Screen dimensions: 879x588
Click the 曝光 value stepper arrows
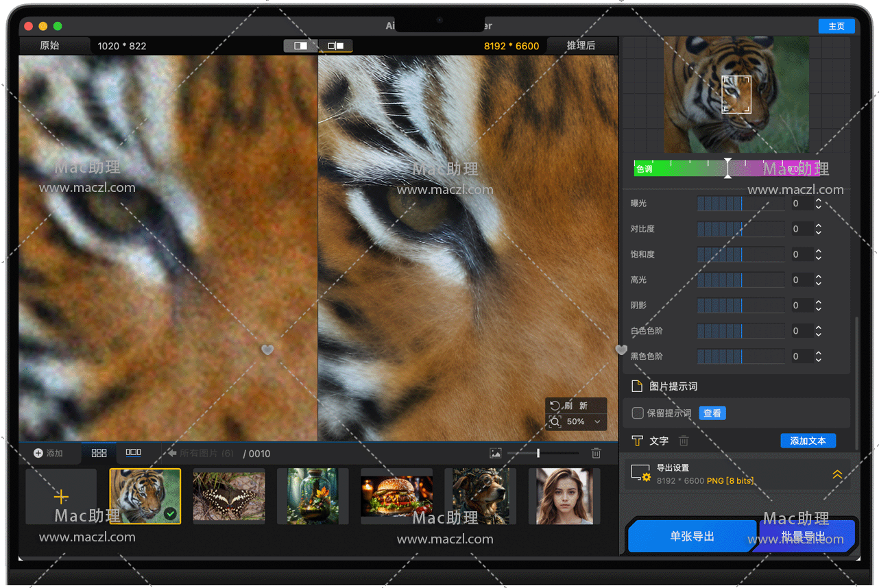(x=818, y=204)
